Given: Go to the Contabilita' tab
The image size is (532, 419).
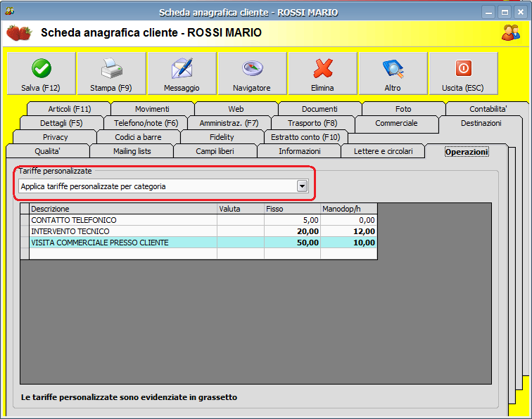Looking at the screenshot, I should click(x=488, y=109).
